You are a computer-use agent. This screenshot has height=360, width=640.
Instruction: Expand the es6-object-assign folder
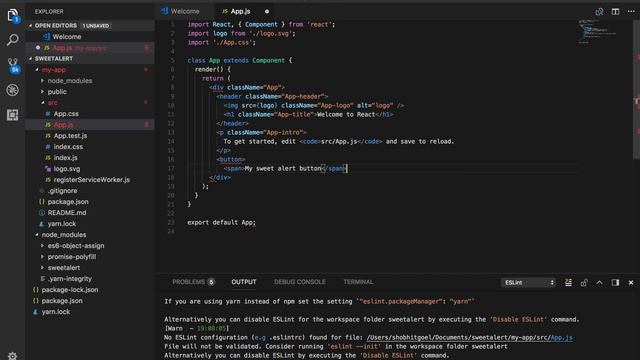pyautogui.click(x=76, y=246)
